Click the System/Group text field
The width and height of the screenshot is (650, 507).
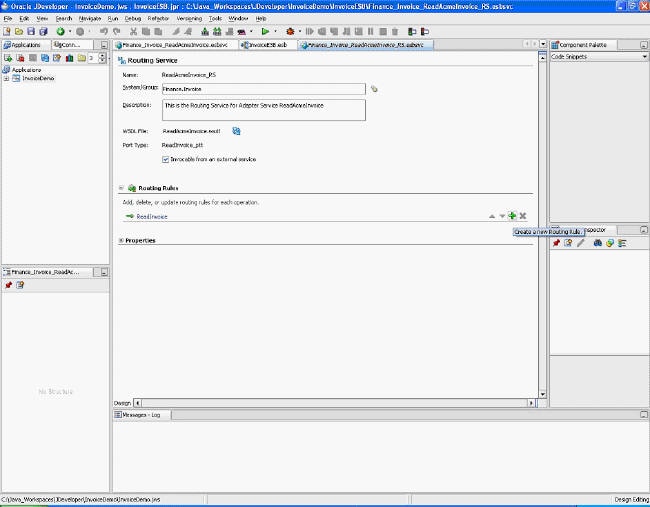coord(264,89)
